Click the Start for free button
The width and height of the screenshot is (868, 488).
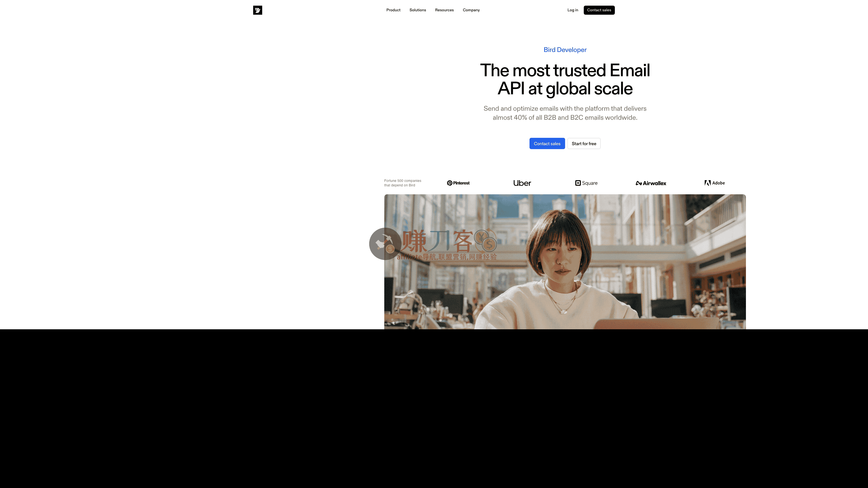coord(583,143)
